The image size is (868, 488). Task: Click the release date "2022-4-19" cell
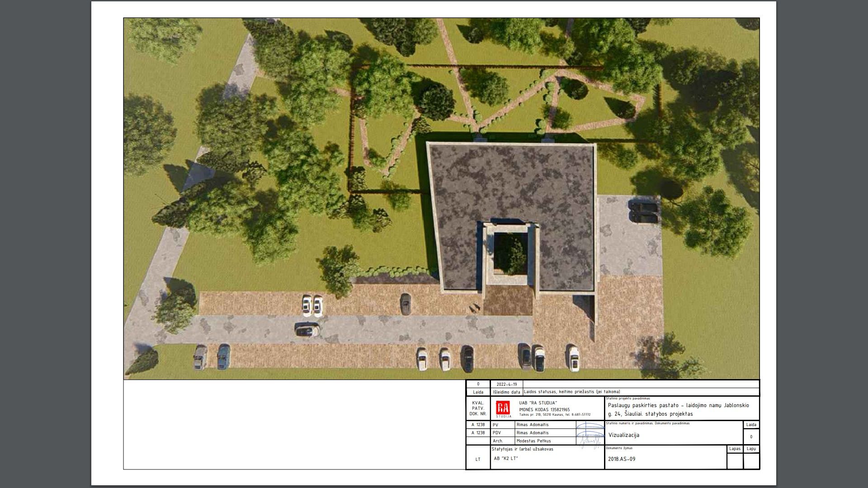click(x=506, y=385)
